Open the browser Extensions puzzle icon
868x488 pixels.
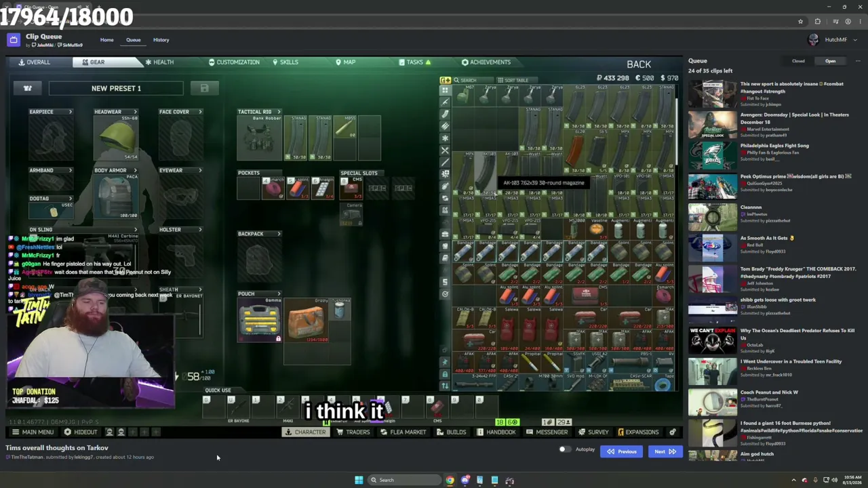point(817,22)
